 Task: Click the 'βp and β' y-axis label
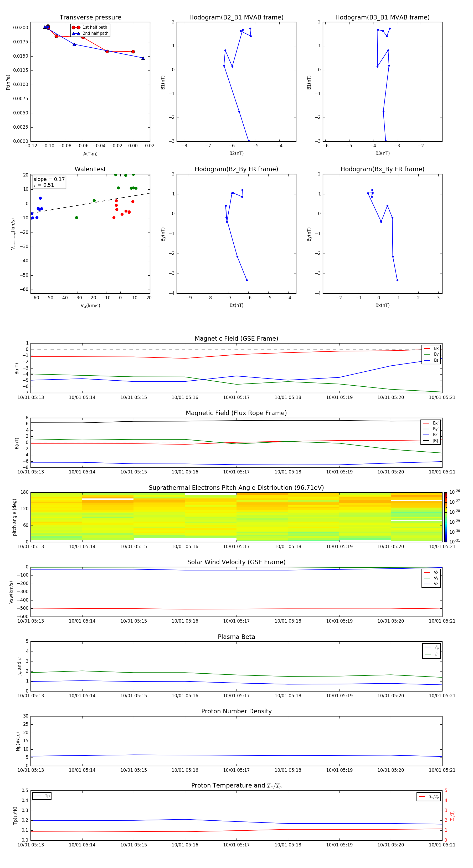[20, 666]
